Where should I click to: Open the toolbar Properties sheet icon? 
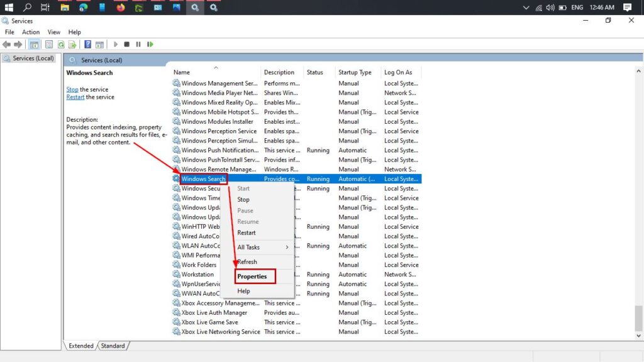49,45
